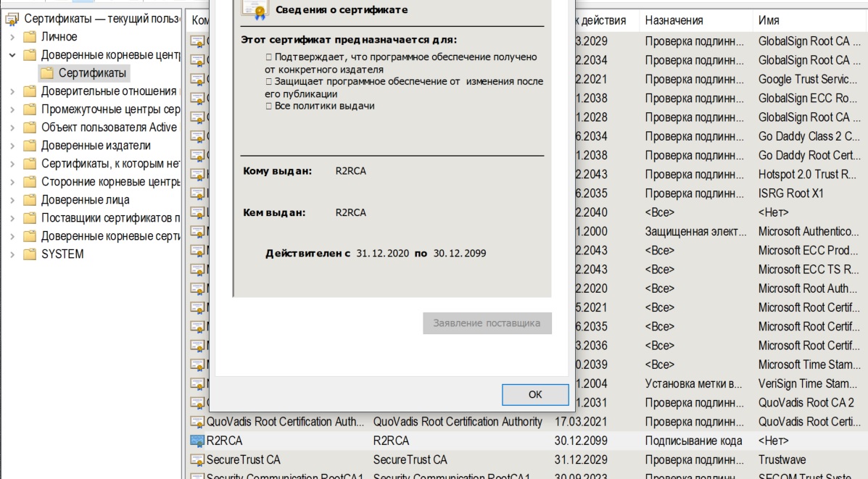Click certificate icon in GlobalSign 3.2029 row

(197, 41)
